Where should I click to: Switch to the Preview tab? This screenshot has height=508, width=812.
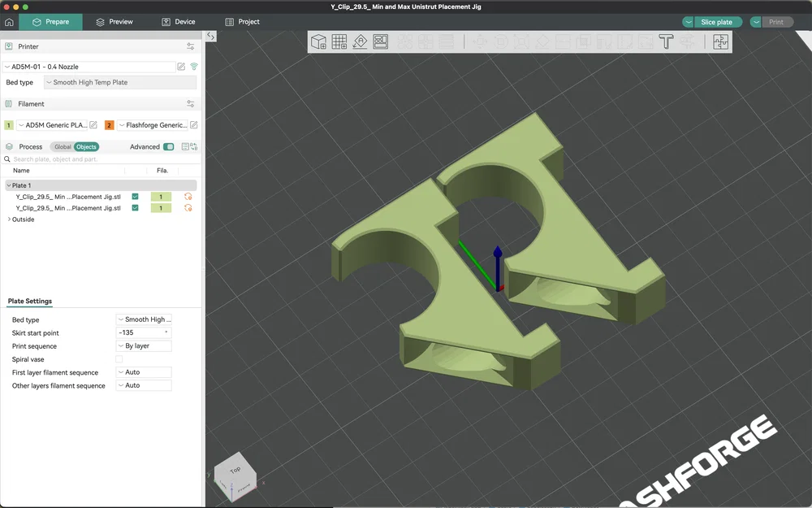114,22
